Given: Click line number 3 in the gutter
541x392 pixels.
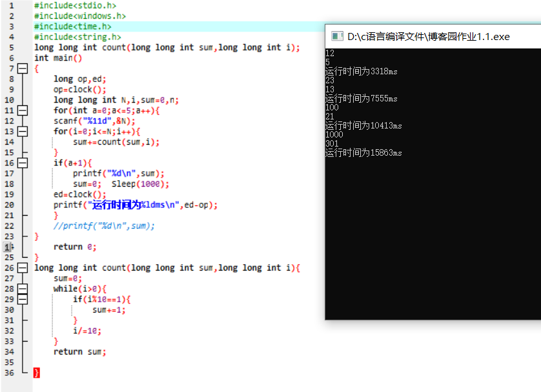Looking at the screenshot, I should [12, 26].
